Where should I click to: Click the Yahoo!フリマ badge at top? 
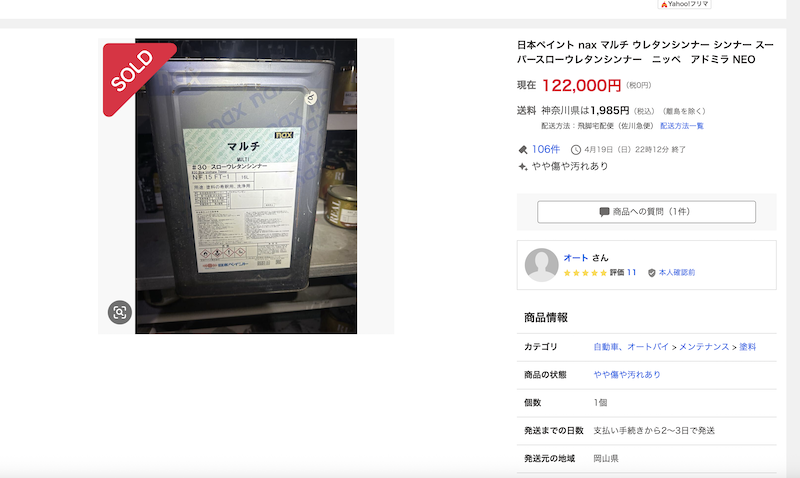(x=684, y=4)
